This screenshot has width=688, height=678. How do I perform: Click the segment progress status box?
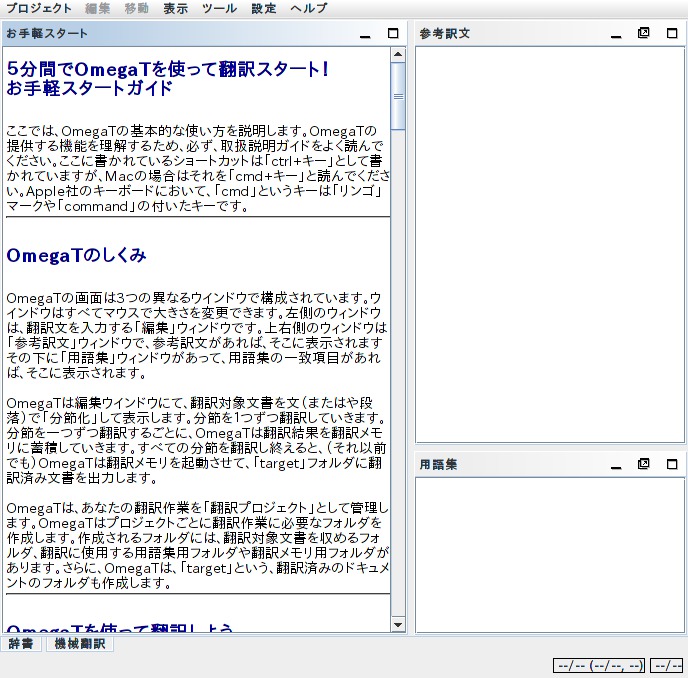(599, 666)
